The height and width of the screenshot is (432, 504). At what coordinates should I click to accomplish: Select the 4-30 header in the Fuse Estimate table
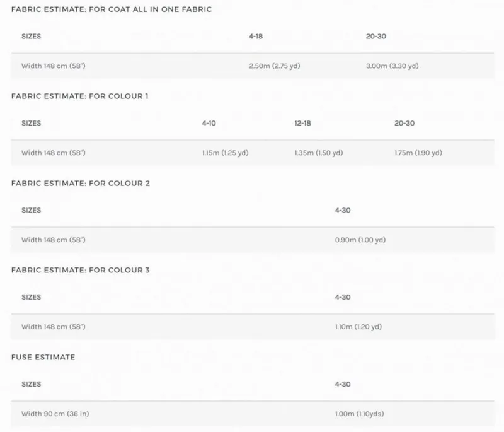click(343, 384)
